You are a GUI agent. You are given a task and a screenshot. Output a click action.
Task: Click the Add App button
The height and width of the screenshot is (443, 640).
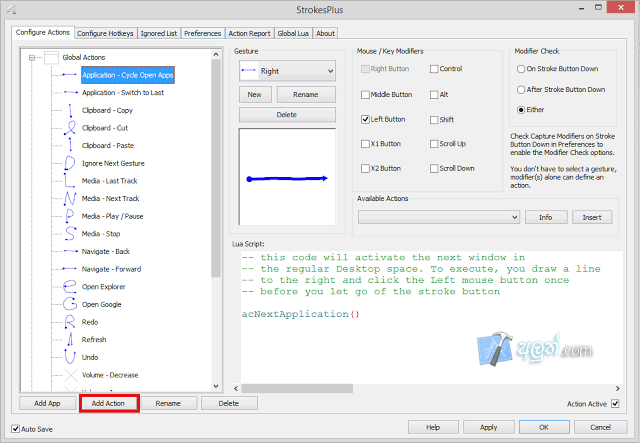click(x=47, y=403)
